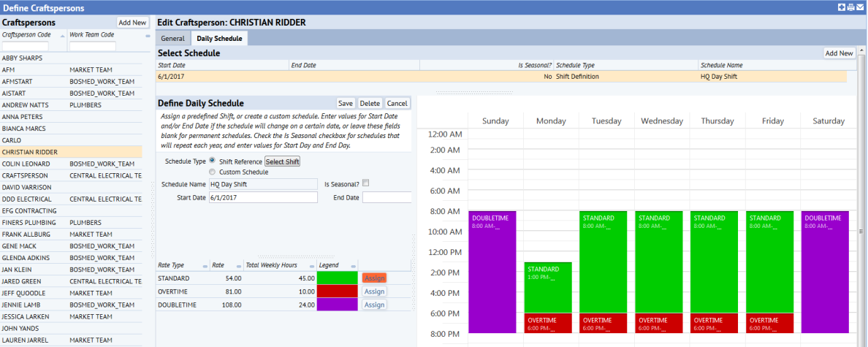Select craftsperson JARED GREEN
The height and width of the screenshot is (347, 868).
coord(71,281)
